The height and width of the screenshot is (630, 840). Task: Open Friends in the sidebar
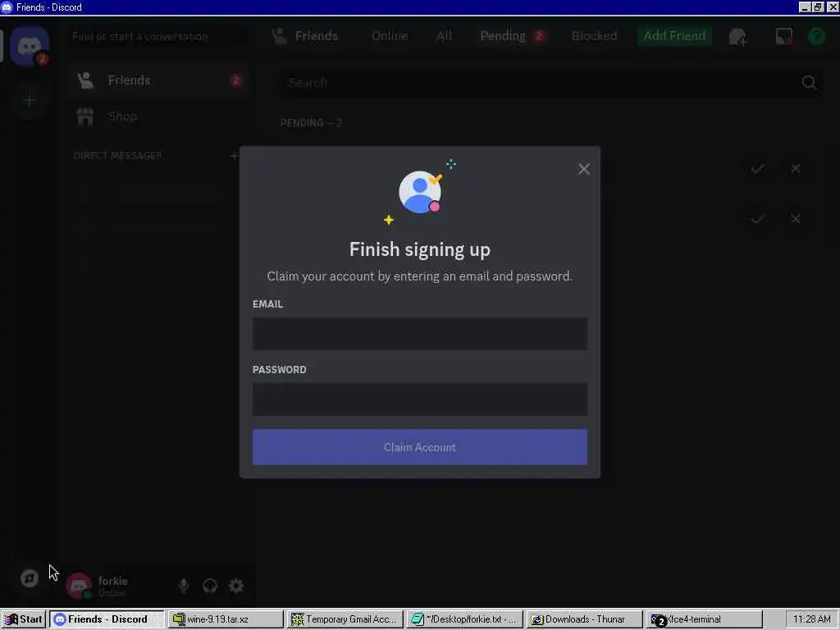(158, 80)
